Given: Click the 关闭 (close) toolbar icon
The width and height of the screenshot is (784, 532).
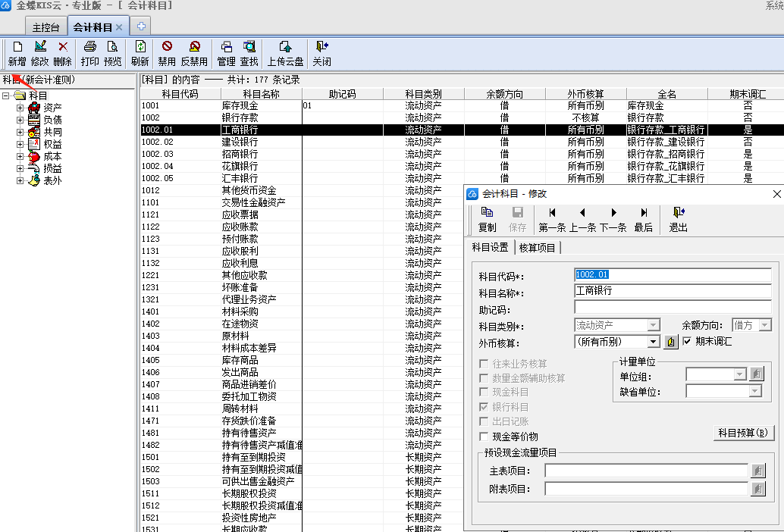Looking at the screenshot, I should pyautogui.click(x=321, y=54).
